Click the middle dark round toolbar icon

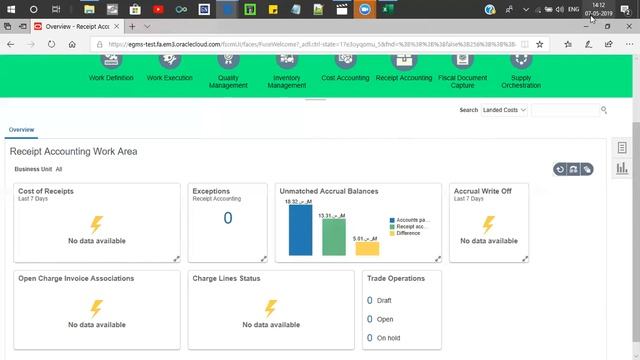573,169
